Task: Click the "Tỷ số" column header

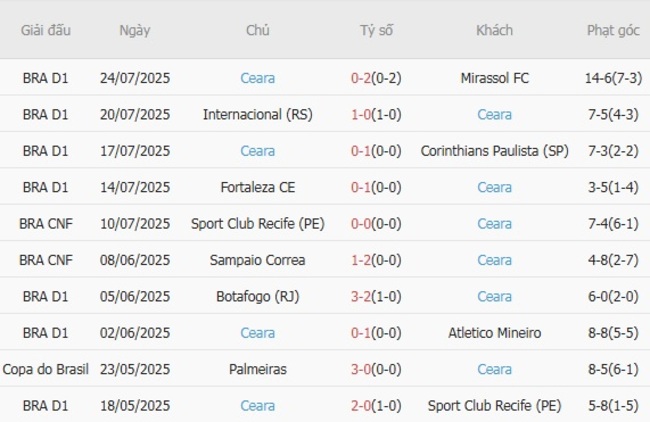Action: (x=376, y=30)
